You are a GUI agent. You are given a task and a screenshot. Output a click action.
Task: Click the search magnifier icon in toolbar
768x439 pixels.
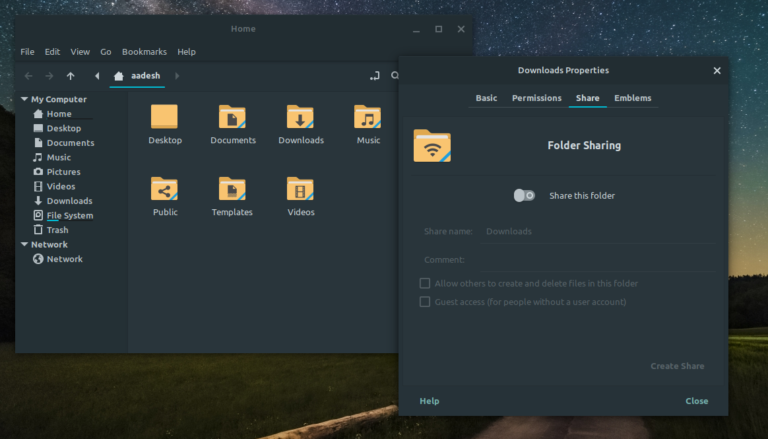(x=395, y=76)
